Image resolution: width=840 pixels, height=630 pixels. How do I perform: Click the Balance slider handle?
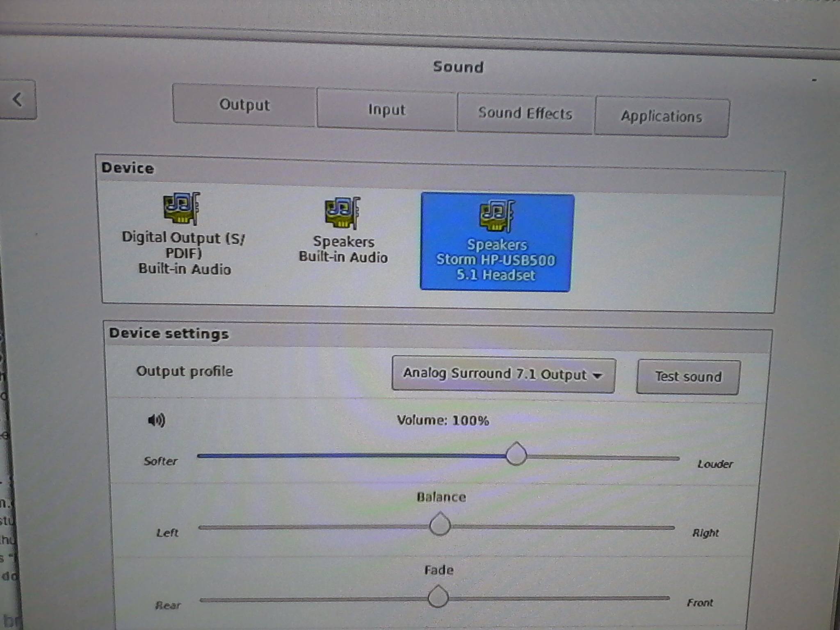440,524
